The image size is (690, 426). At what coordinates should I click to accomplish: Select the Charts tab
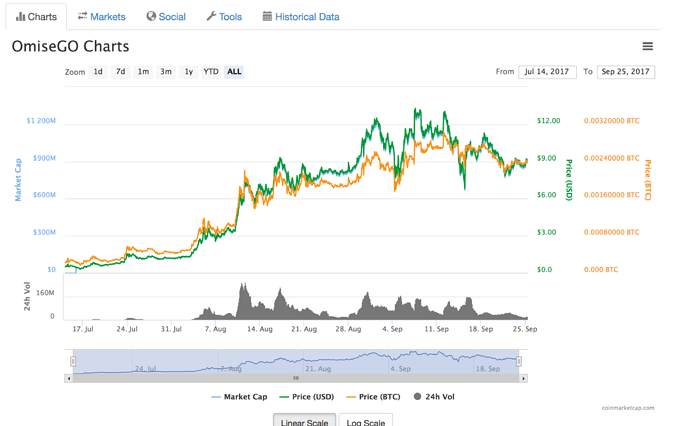tap(37, 17)
